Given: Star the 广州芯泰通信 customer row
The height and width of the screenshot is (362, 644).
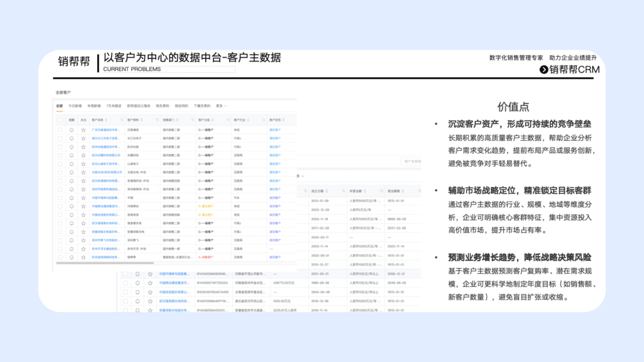Looking at the screenshot, I should [x=84, y=130].
